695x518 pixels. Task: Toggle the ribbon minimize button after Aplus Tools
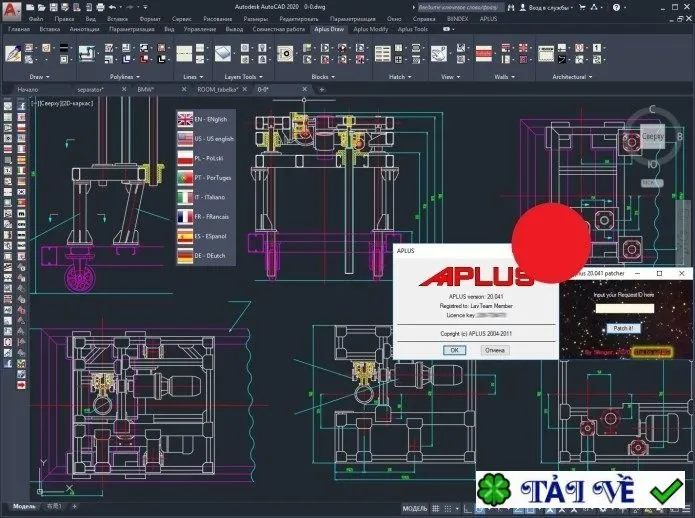point(446,29)
